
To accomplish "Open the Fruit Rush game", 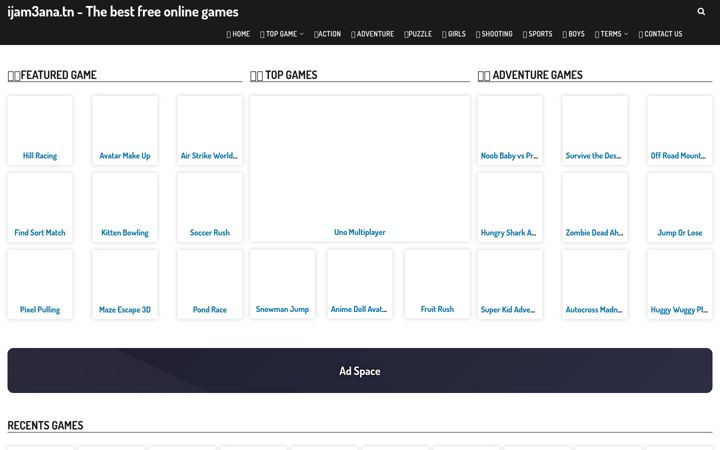I will point(437,284).
